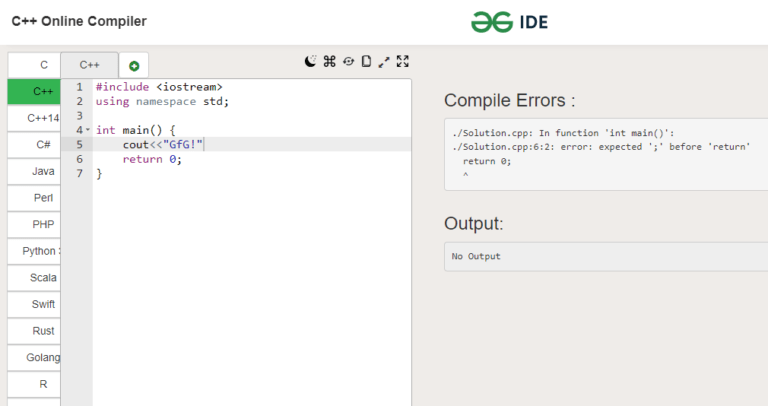Screen dimensions: 768x406
Task: Click the blank document icon in the editor toolbar
Action: click(x=366, y=61)
